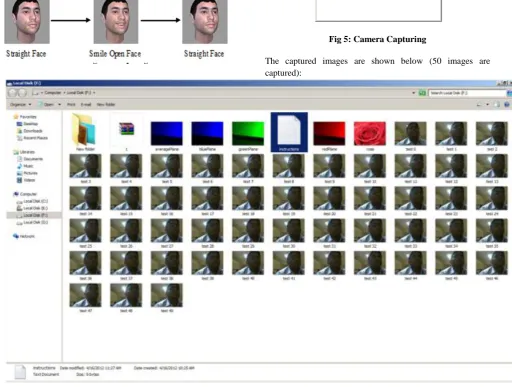The width and height of the screenshot is (512, 387).
Task: Select the New folder icon in the file list
Action: (x=85, y=129)
